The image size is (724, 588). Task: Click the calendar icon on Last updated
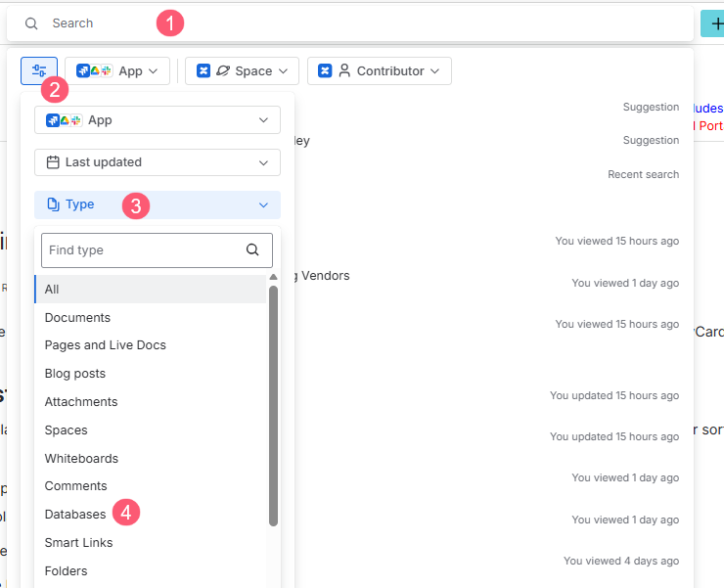[53, 162]
